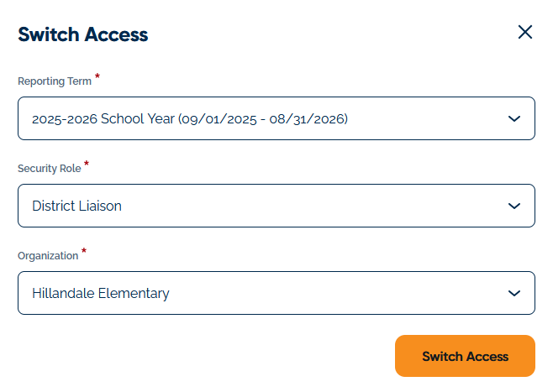Expand the Security Role combo box
The height and width of the screenshot is (392, 553).
(x=276, y=206)
